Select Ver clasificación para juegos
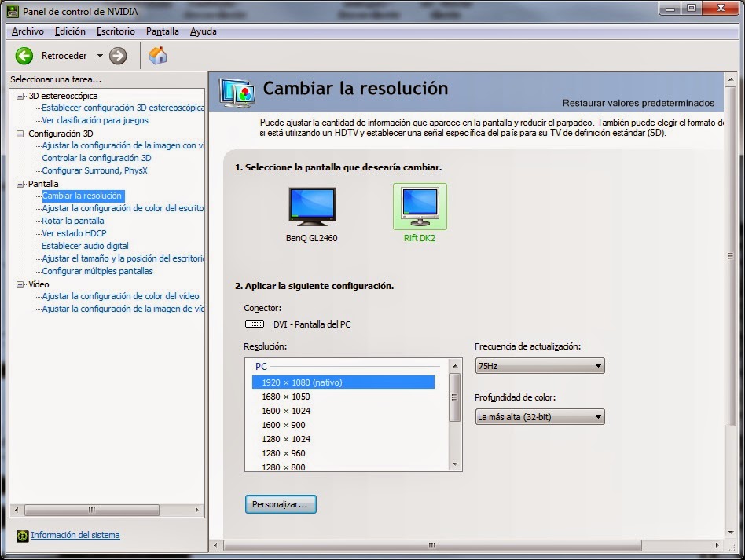Image resolution: width=745 pixels, height=560 pixels. 95,120
